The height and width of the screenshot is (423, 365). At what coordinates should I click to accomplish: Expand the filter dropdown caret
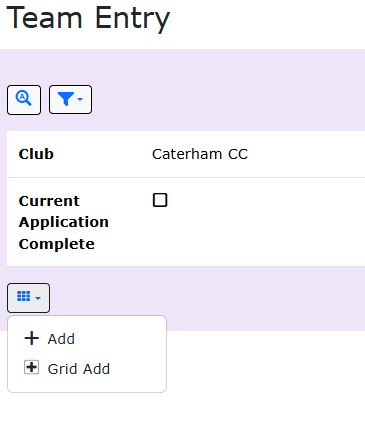tap(80, 99)
